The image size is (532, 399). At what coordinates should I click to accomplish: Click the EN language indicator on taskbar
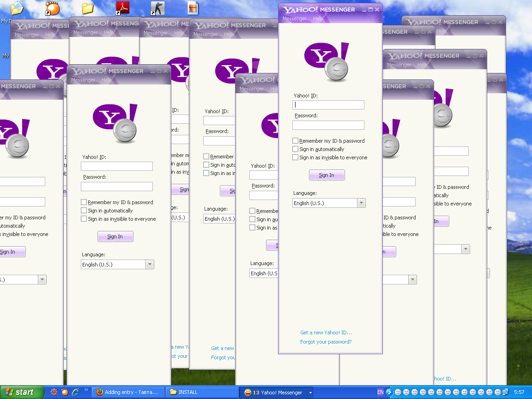point(381,392)
